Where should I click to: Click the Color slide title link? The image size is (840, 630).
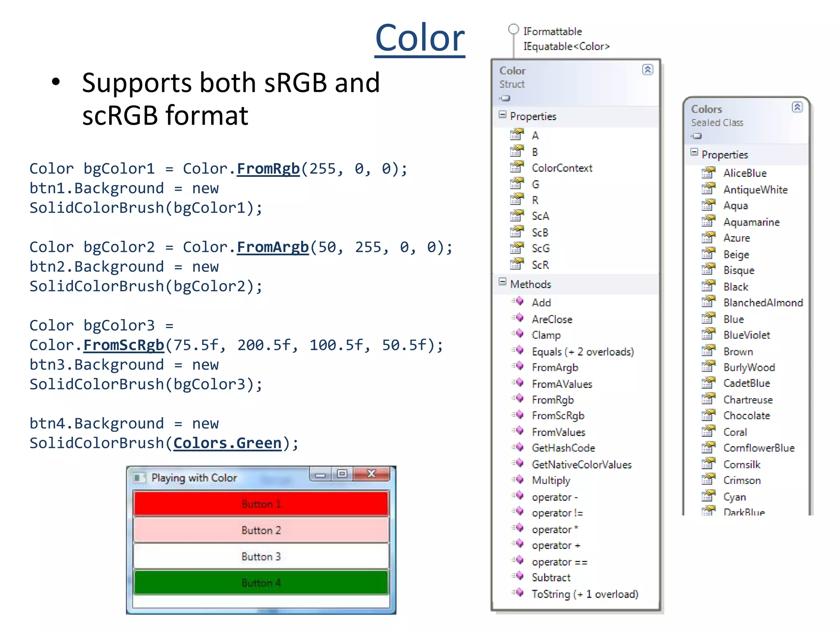tap(420, 38)
